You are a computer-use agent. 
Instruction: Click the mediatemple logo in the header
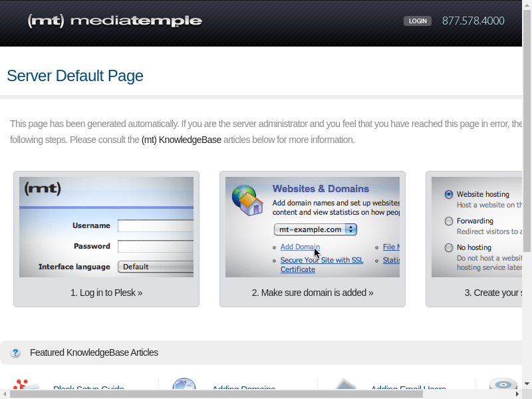[114, 21]
